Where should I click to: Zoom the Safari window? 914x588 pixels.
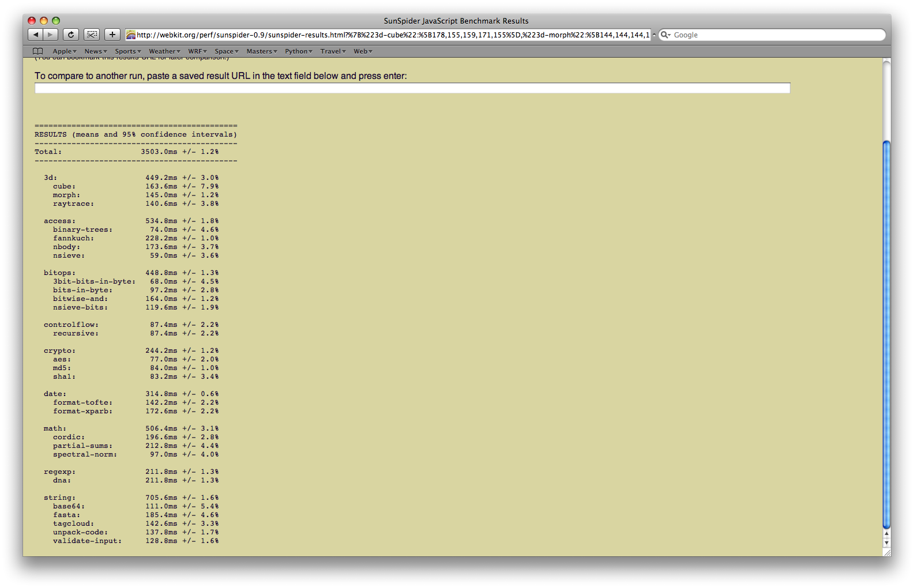click(x=56, y=21)
